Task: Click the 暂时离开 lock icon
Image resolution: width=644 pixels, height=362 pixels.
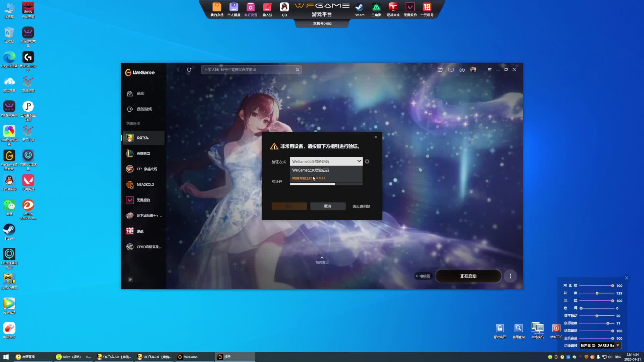Action: coord(499,328)
